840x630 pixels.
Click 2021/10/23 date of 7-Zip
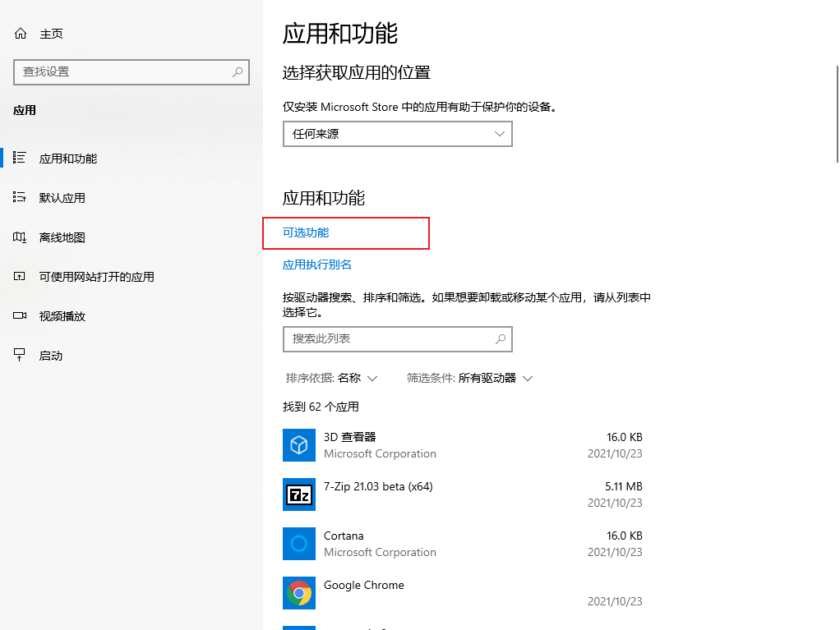[615, 504]
